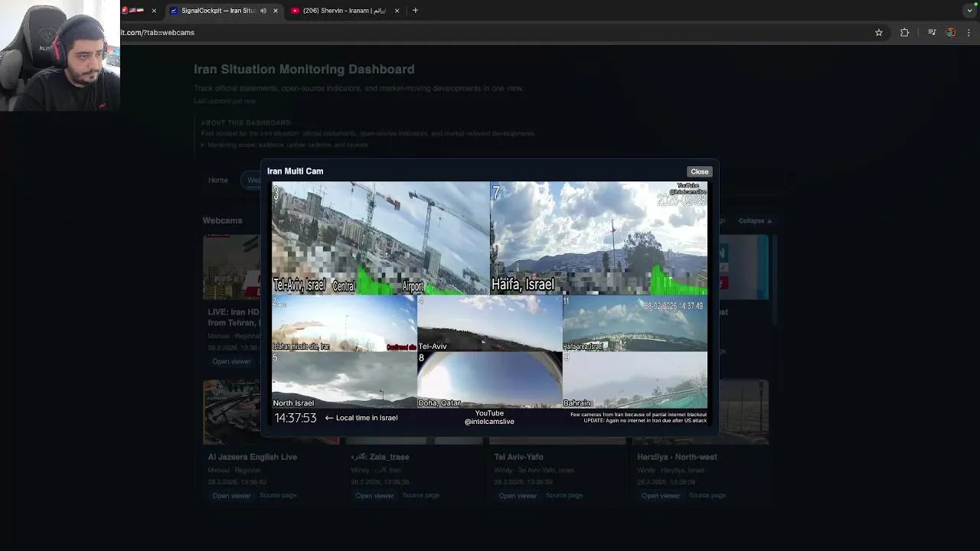This screenshot has width=980, height=551.
Task: Open viewer for the Zala_trase webcam
Action: point(374,496)
